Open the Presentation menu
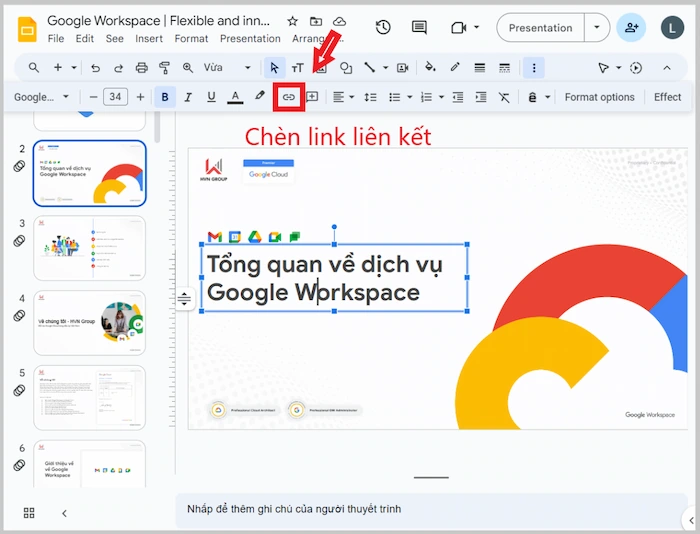 coord(250,39)
